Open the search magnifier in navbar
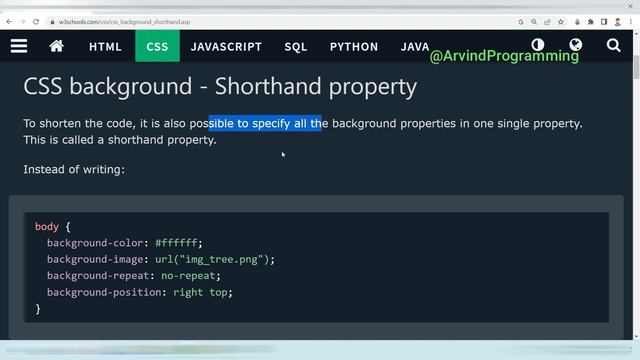Image resolution: width=640 pixels, height=360 pixels. (613, 45)
